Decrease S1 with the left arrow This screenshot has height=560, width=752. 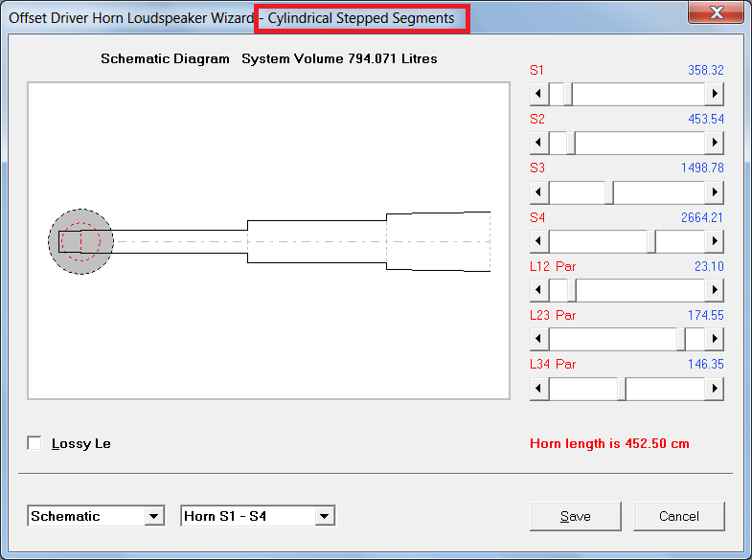click(539, 94)
